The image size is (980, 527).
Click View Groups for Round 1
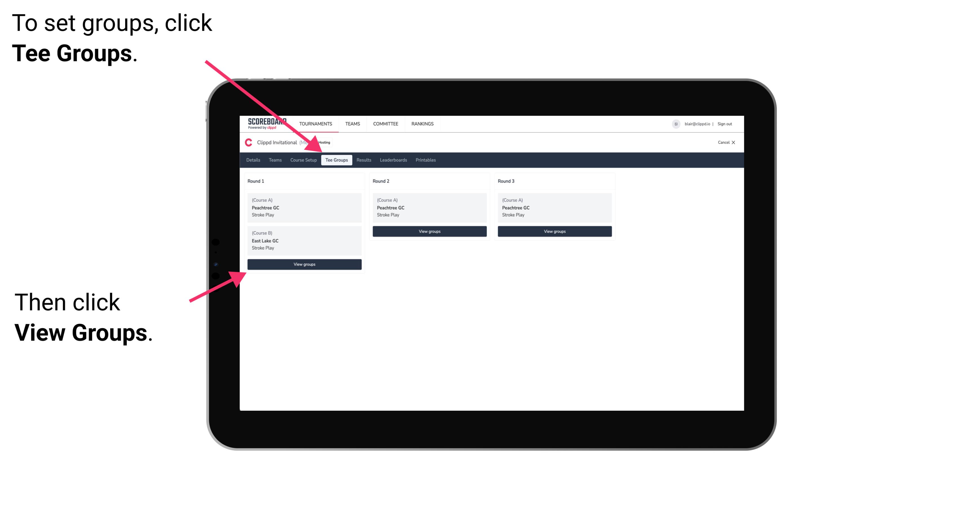[305, 265]
